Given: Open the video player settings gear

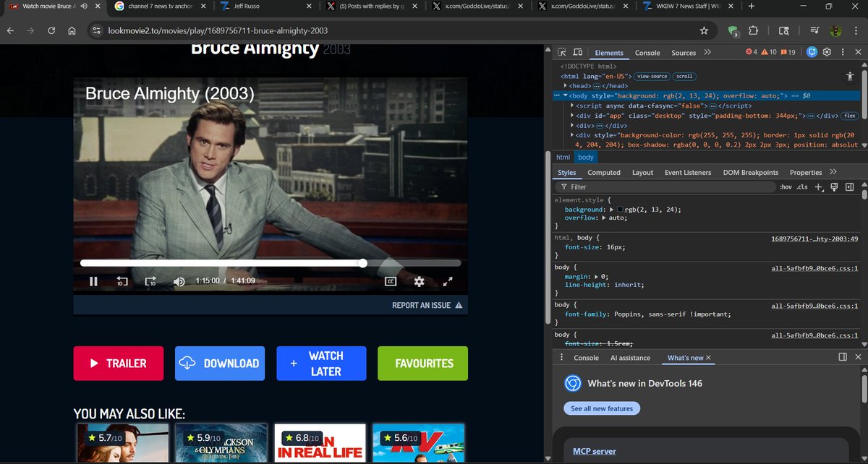Looking at the screenshot, I should tap(419, 281).
